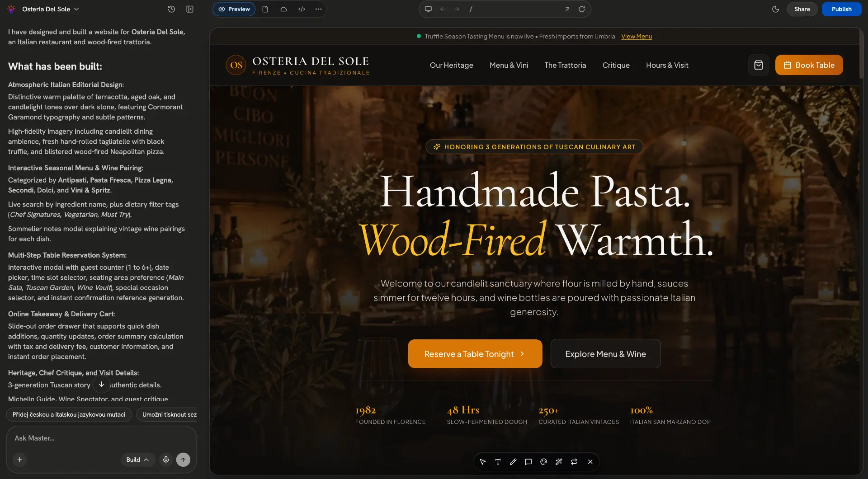Close the floating edit toolbar
This screenshot has width=868, height=479.
tap(590, 462)
